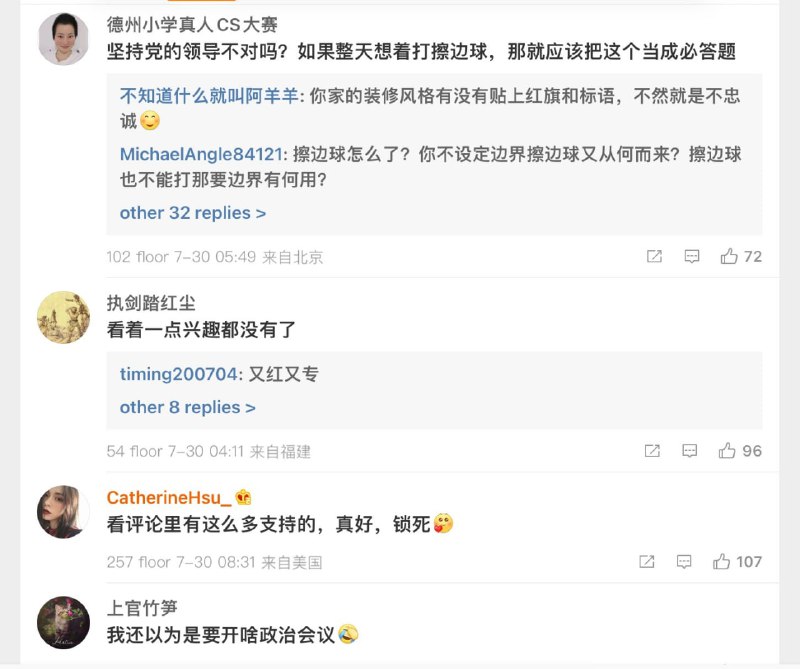Image resolution: width=800 pixels, height=669 pixels.
Task: Share floor 102 comment via forward icon
Action: 654,256
